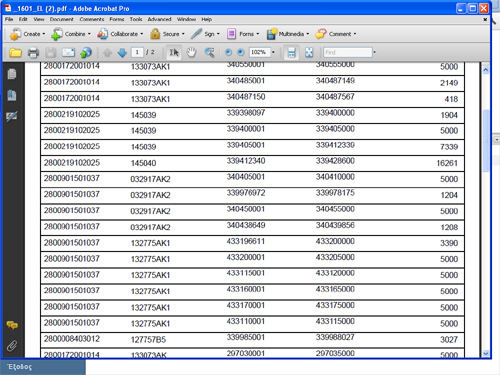The height and width of the screenshot is (375, 500).
Task: Click the Email envelope icon
Action: [68, 53]
